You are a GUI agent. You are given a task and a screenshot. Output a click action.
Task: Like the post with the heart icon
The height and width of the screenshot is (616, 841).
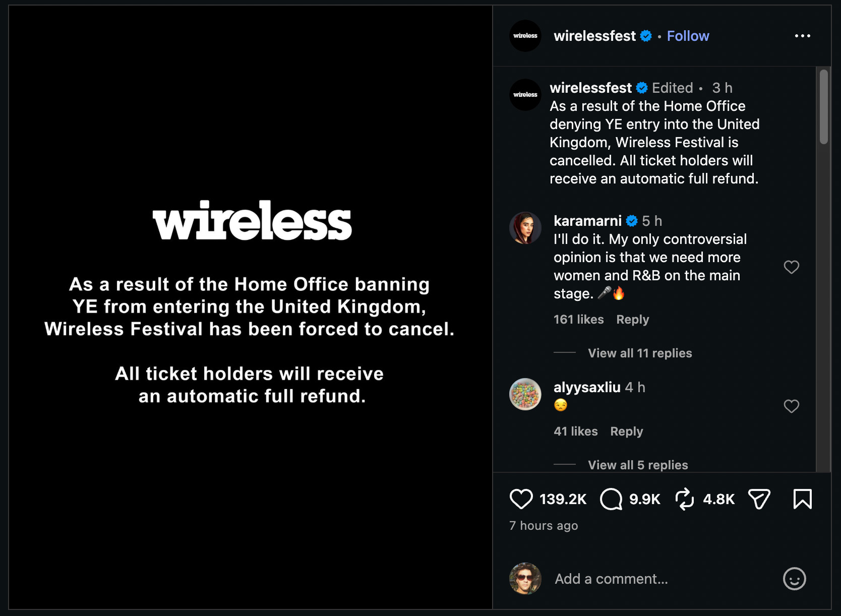521,499
